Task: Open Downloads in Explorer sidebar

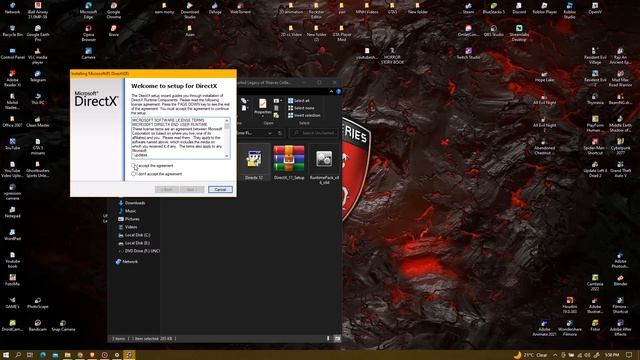Action: pyautogui.click(x=135, y=203)
